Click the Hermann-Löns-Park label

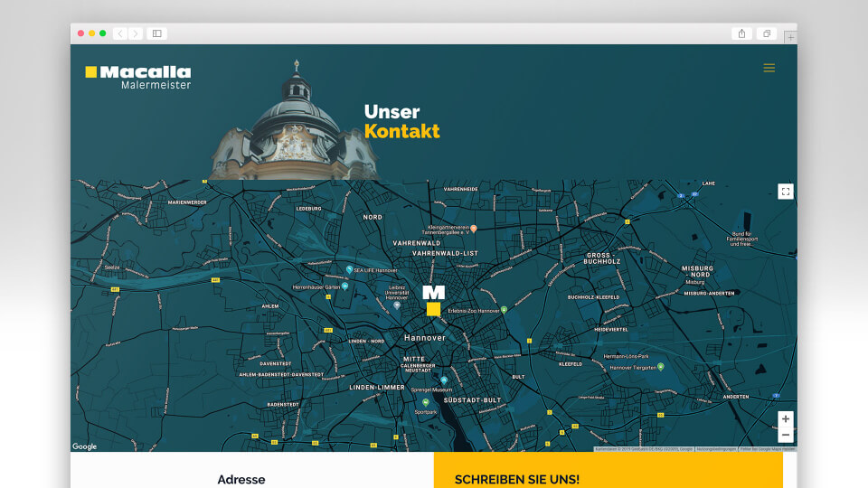626,356
